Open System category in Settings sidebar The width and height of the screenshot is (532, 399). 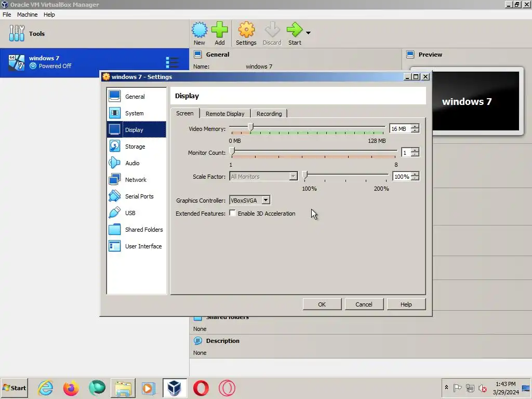pyautogui.click(x=137, y=113)
